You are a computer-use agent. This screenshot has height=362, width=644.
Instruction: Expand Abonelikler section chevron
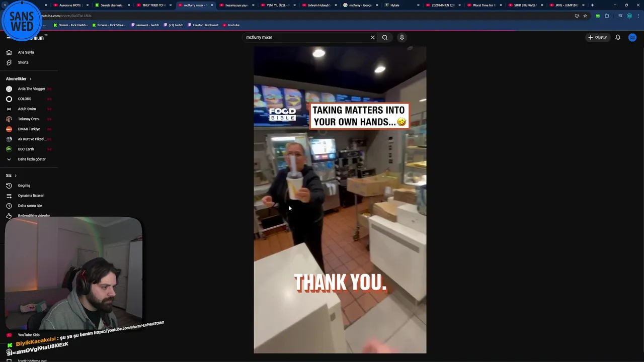point(30,79)
